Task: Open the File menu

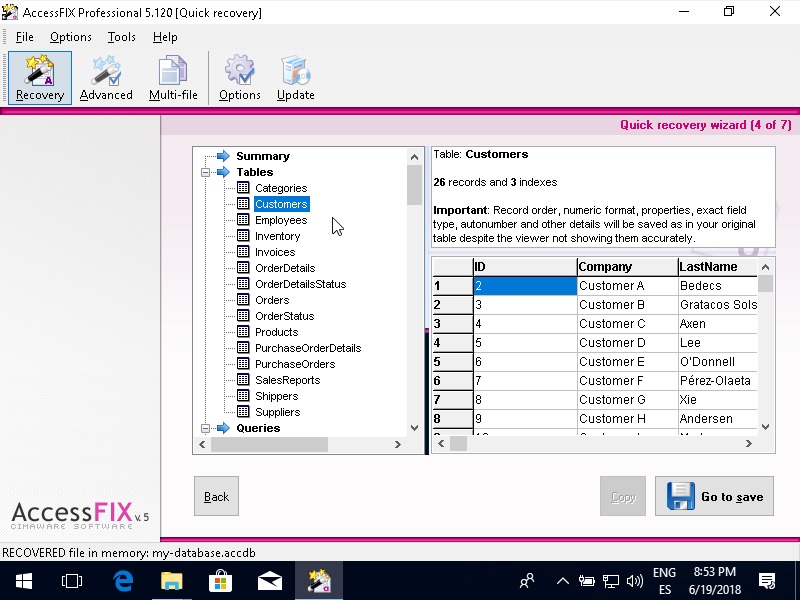Action: tap(24, 37)
